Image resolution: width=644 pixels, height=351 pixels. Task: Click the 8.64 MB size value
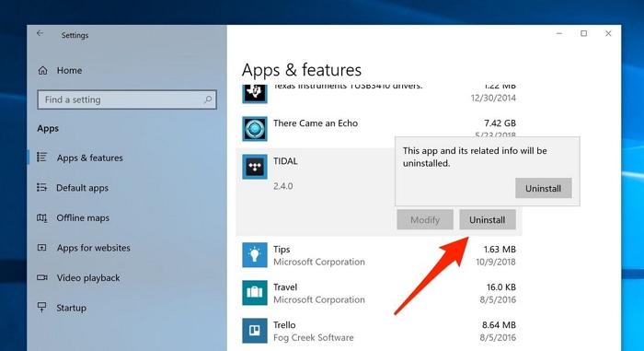[499, 325]
